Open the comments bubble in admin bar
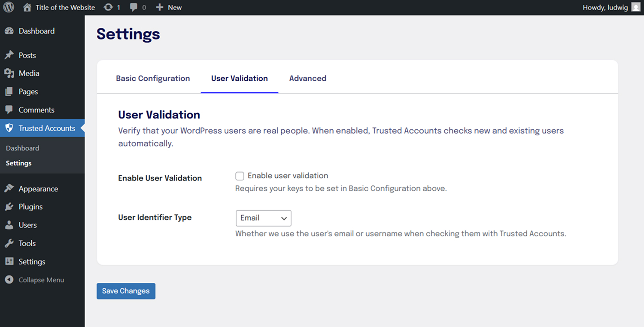 [134, 7]
